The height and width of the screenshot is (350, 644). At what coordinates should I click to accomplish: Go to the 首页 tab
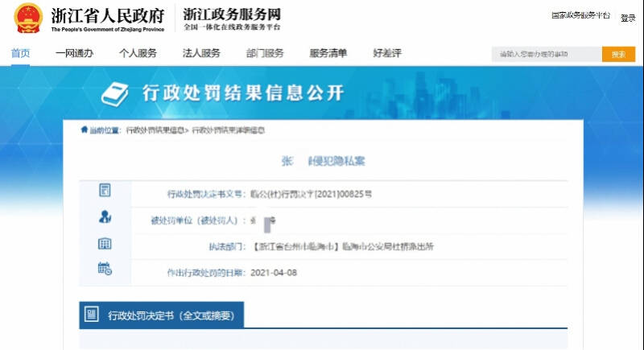20,54
